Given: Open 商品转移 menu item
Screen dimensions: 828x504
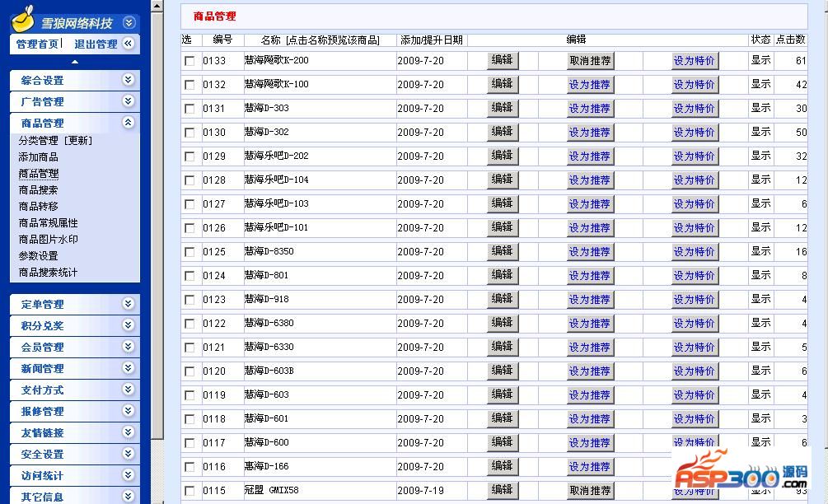Looking at the screenshot, I should pyautogui.click(x=38, y=207).
